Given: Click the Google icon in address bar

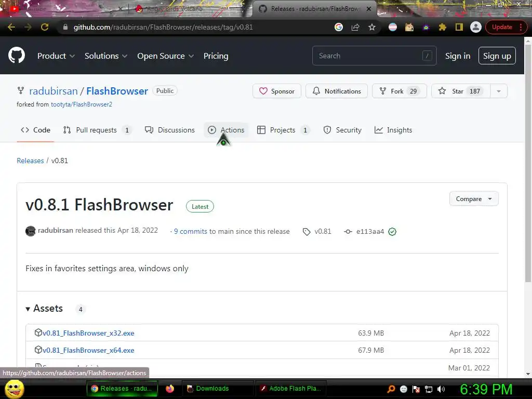Looking at the screenshot, I should click(x=338, y=27).
